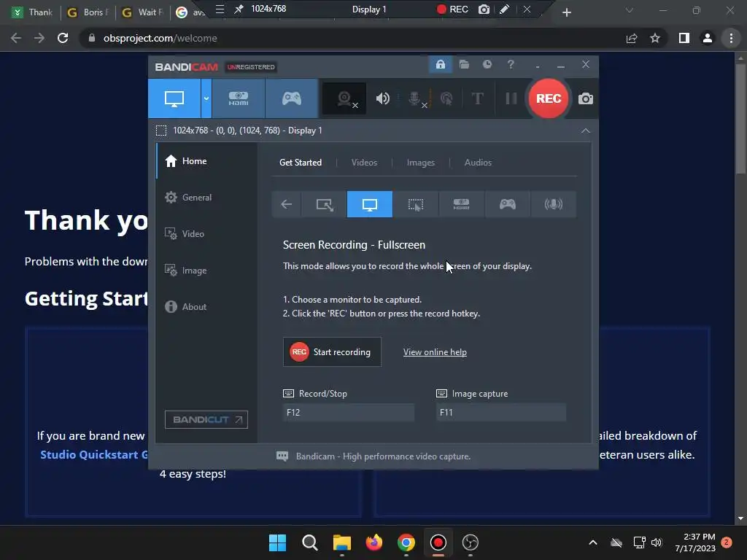Switch to Audios tab
This screenshot has height=560, width=747.
pyautogui.click(x=478, y=163)
